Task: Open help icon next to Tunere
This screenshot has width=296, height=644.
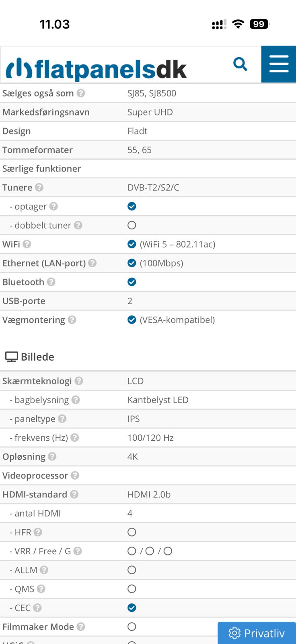Action: [x=39, y=188]
